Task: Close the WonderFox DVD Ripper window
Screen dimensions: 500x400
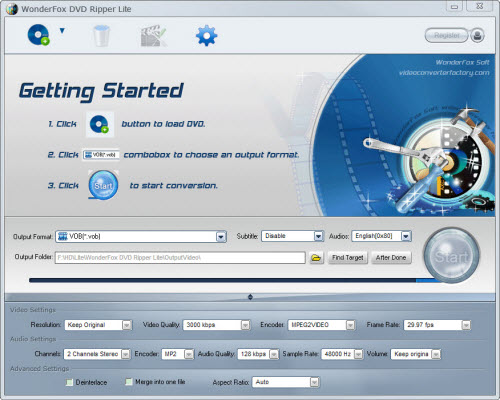Action: pos(480,6)
